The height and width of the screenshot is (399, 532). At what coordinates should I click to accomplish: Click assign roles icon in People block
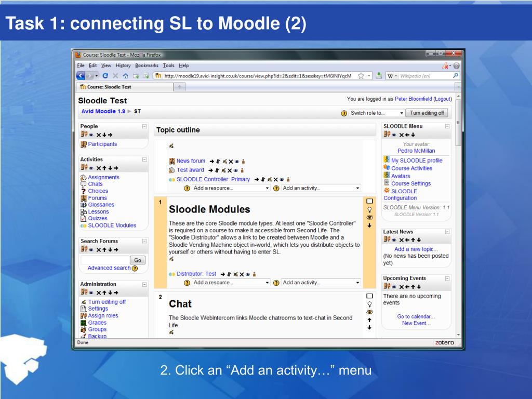[84, 135]
